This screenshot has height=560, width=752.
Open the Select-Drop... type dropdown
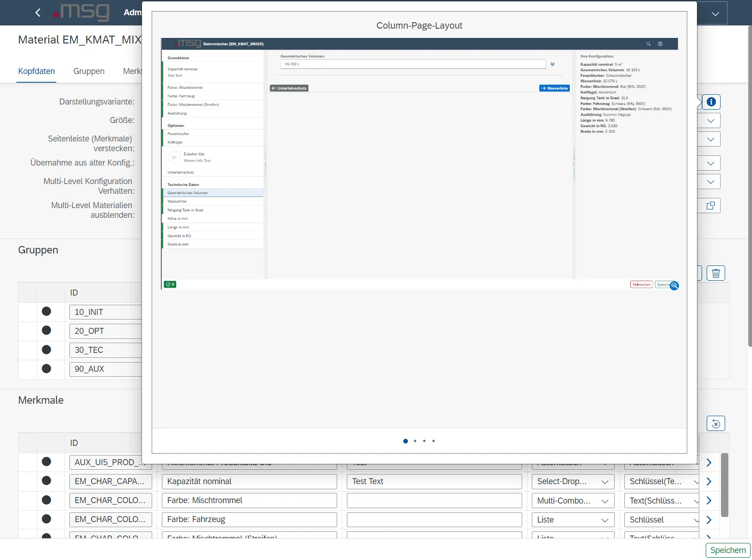point(604,482)
